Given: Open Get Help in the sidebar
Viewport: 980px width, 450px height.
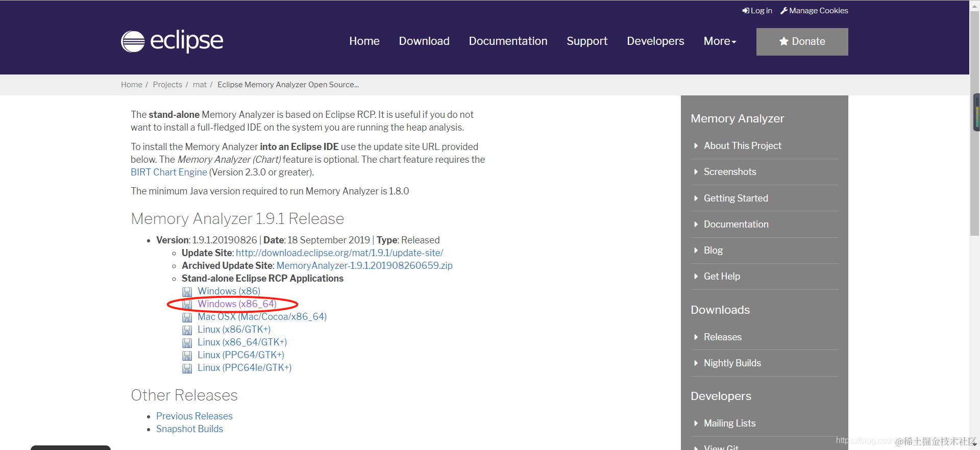Looking at the screenshot, I should tap(722, 277).
